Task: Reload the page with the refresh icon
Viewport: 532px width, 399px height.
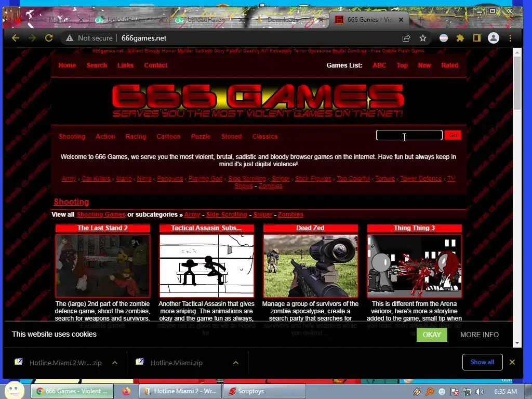Action: [49, 38]
